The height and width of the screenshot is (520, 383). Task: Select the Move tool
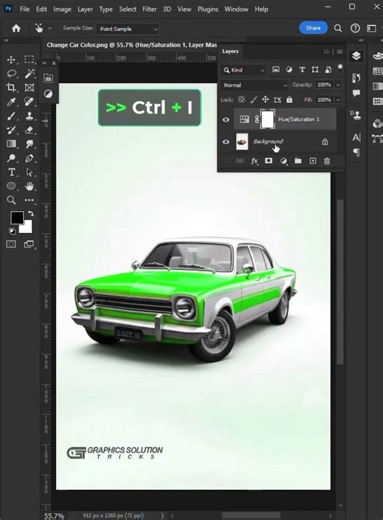[11, 60]
